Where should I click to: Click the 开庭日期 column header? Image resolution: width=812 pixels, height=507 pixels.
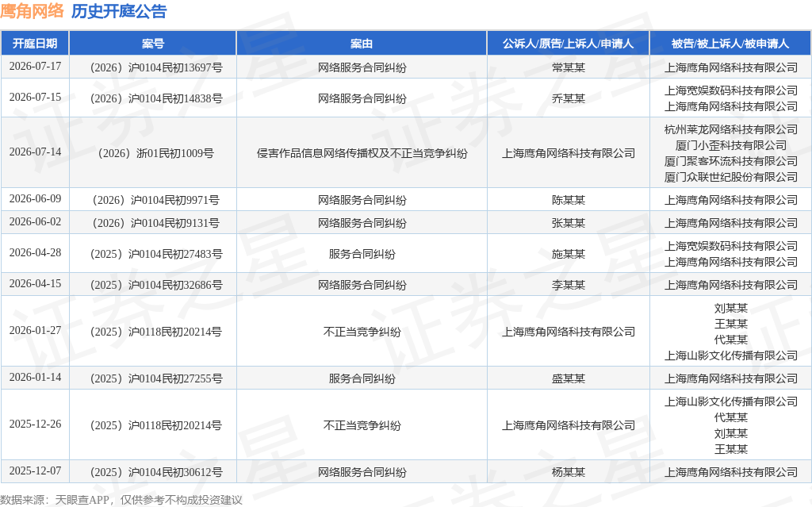click(x=35, y=44)
